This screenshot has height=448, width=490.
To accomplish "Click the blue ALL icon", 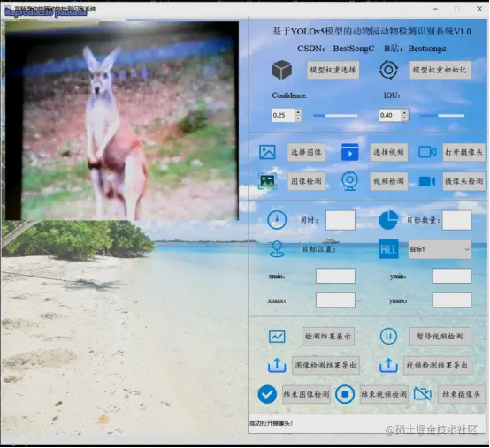I will [x=388, y=249].
